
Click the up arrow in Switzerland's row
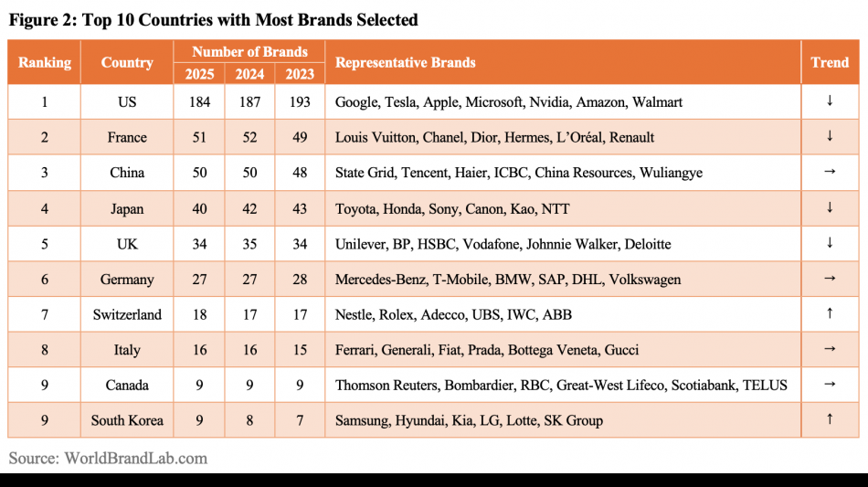830,314
